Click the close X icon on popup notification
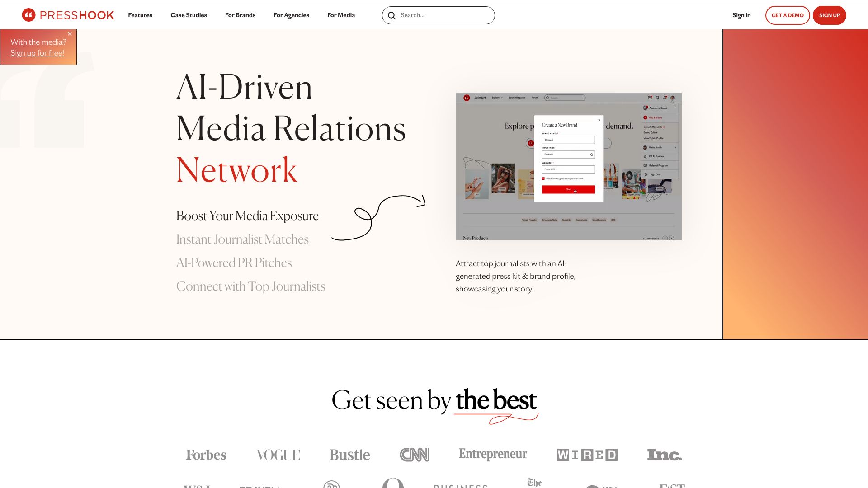Viewport: 868px width, 488px height. 70,33
